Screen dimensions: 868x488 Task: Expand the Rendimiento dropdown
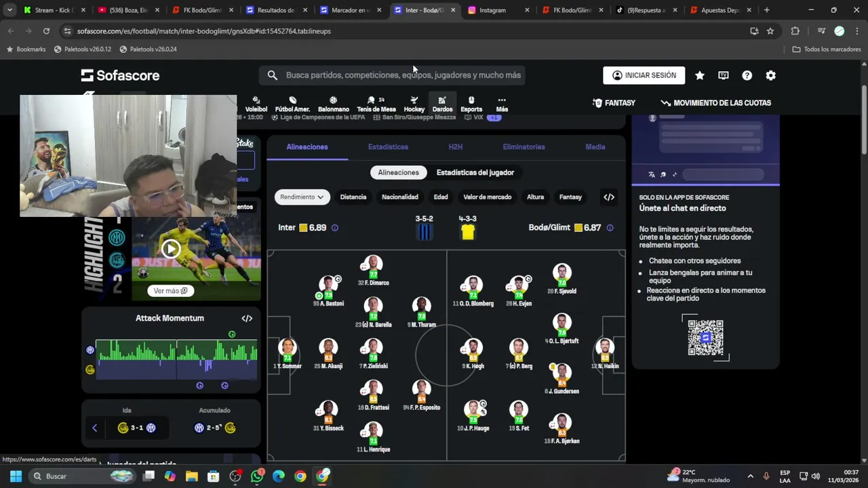(x=302, y=197)
